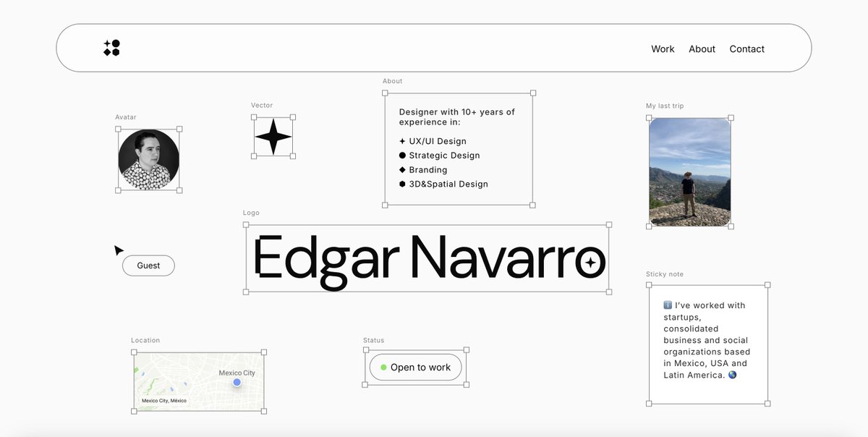Click the Mexico City label on map
Image resolution: width=868 pixels, height=437 pixels.
click(237, 373)
